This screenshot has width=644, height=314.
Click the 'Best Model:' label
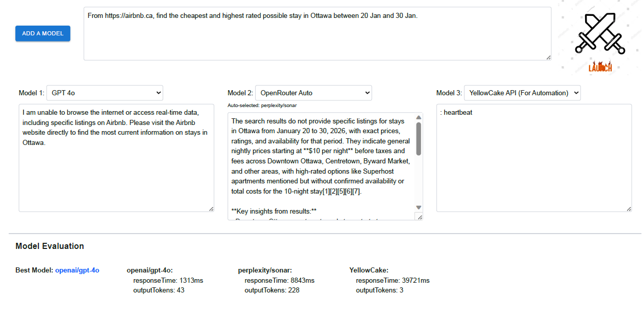tap(34, 270)
